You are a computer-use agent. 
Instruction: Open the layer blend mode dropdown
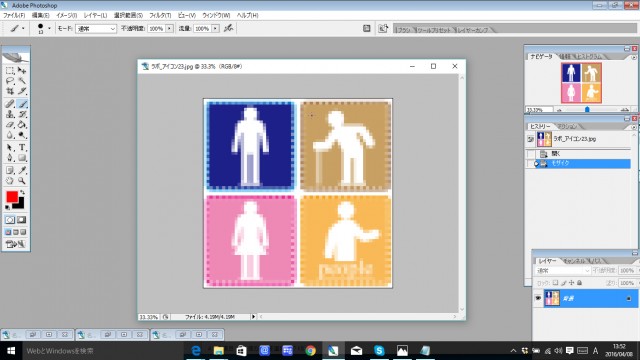click(563, 271)
